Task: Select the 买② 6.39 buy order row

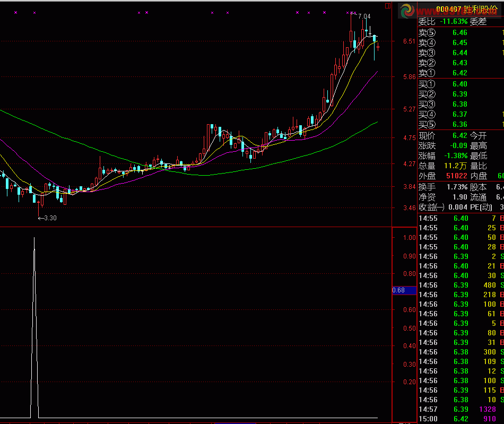Action: coord(461,94)
